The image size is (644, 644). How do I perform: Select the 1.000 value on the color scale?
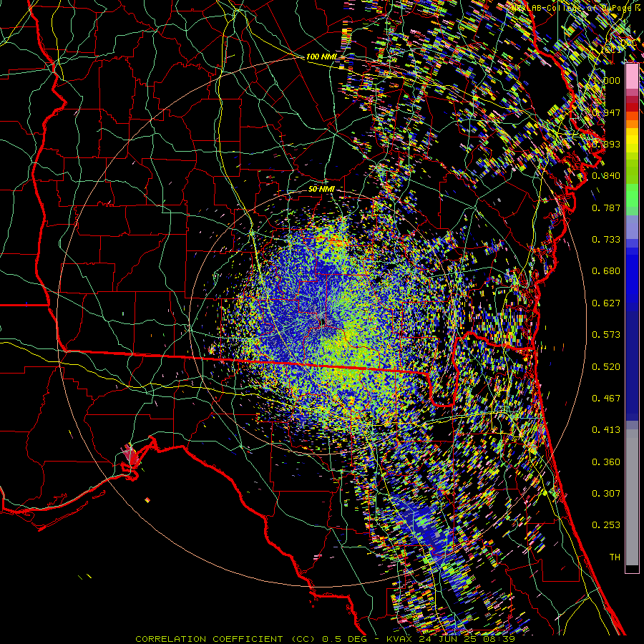(x=606, y=80)
